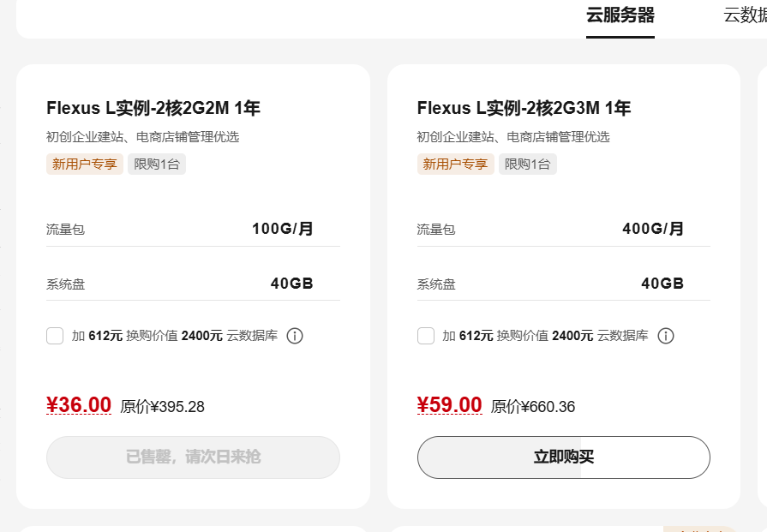This screenshot has height=532, width=767.
Task: Switch to the 云服务器 tab
Action: 620,15
